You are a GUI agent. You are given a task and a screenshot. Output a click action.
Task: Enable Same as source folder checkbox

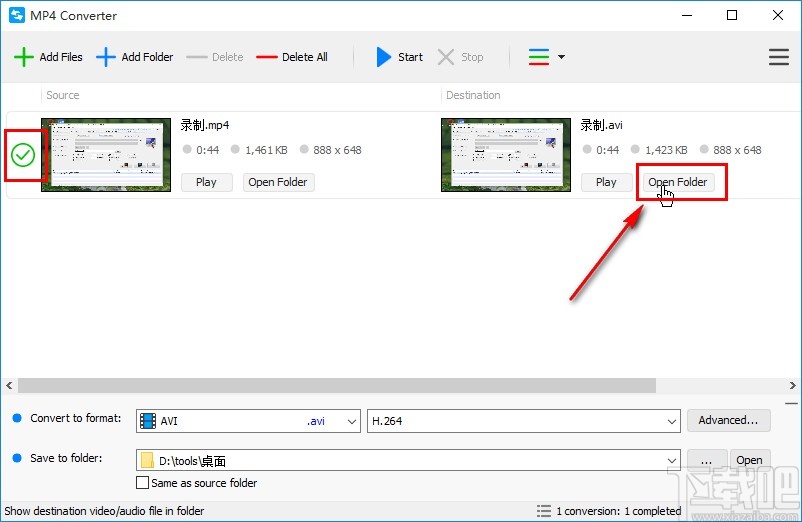(x=142, y=483)
